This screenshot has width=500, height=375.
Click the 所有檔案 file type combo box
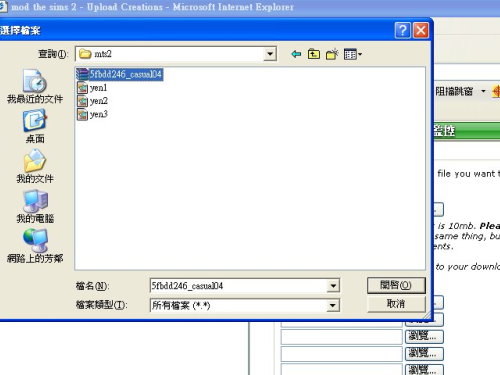click(x=245, y=305)
